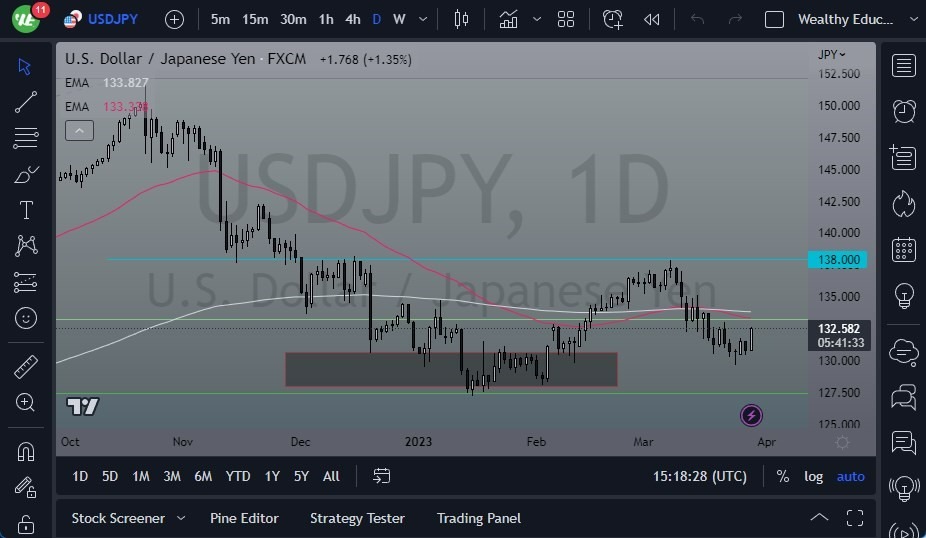This screenshot has height=538, width=926.
Task: Click the 15:18:28 (UTC) timezone clock
Action: 700,476
